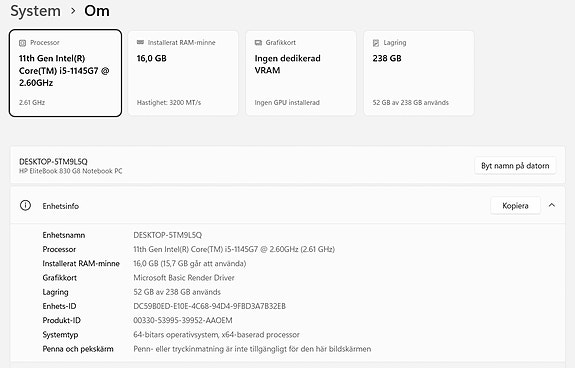Click the Produkt-ID label
575x368 pixels.
[x=62, y=320]
